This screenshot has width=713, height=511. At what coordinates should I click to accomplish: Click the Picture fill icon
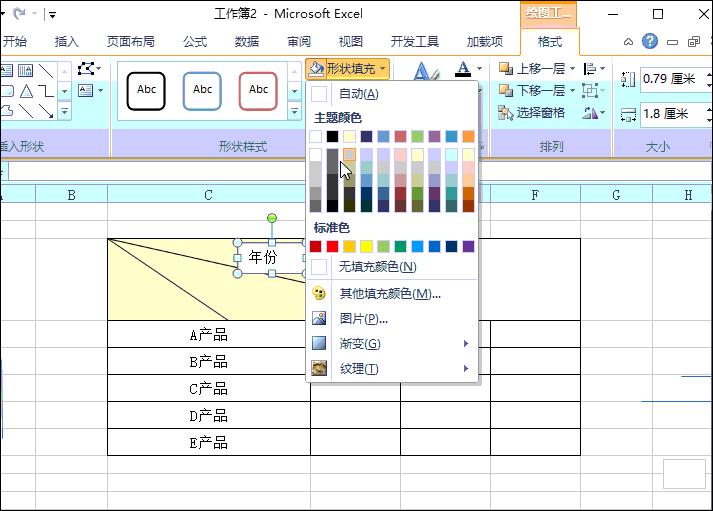(319, 318)
